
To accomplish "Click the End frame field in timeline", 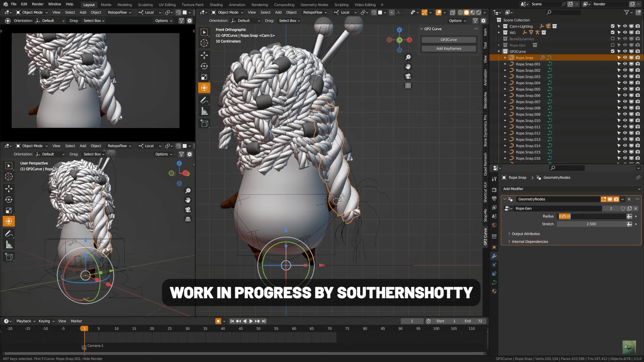I will (x=473, y=321).
